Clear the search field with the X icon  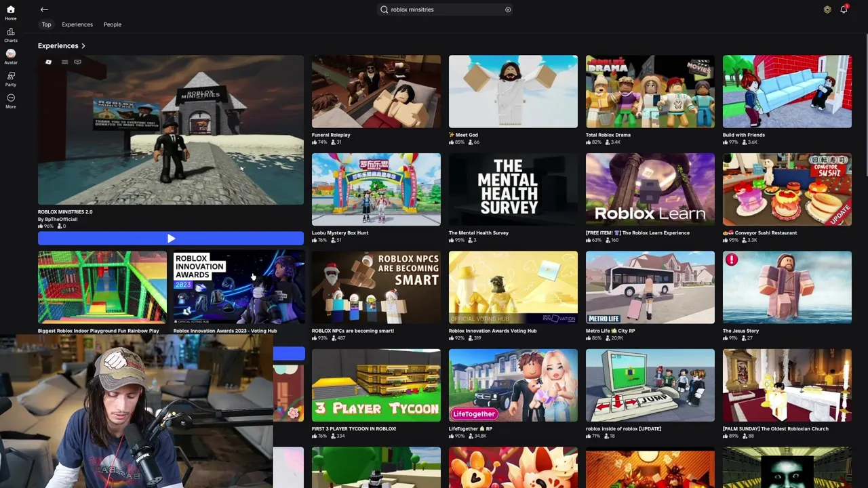(x=508, y=9)
